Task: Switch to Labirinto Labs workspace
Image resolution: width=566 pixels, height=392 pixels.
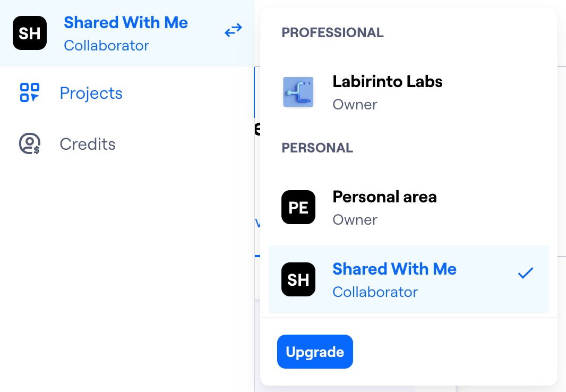Action: click(409, 92)
